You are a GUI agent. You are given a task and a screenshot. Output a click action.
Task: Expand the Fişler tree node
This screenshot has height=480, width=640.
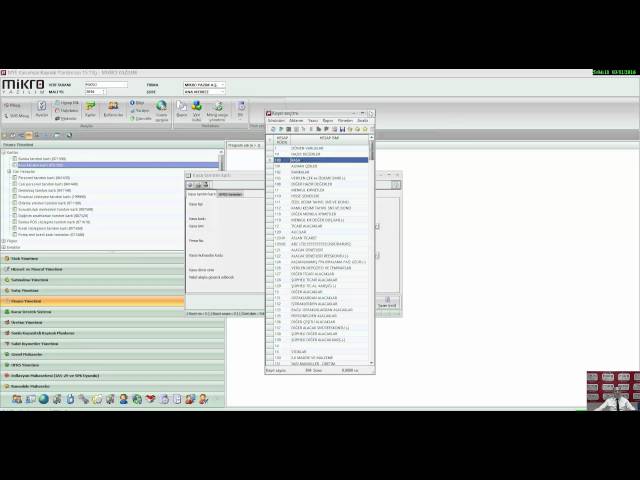pyautogui.click(x=4, y=241)
